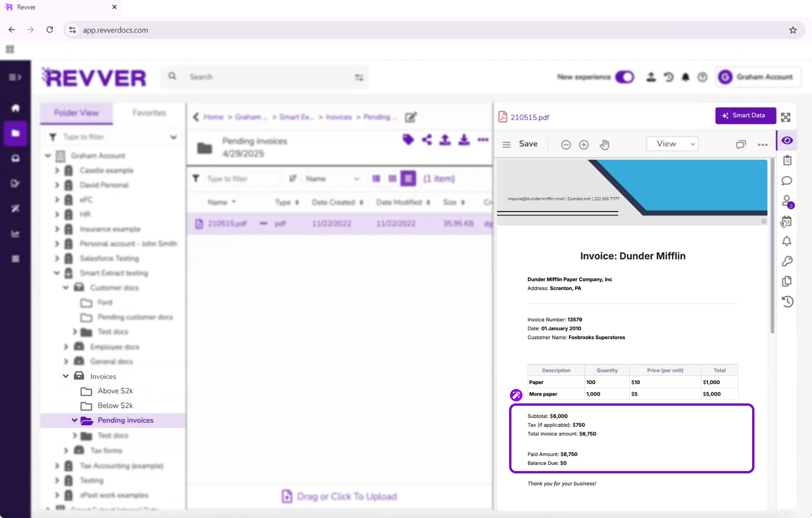The image size is (812, 518).
Task: Click the viewer vertical scrollbar
Action: click(772, 246)
